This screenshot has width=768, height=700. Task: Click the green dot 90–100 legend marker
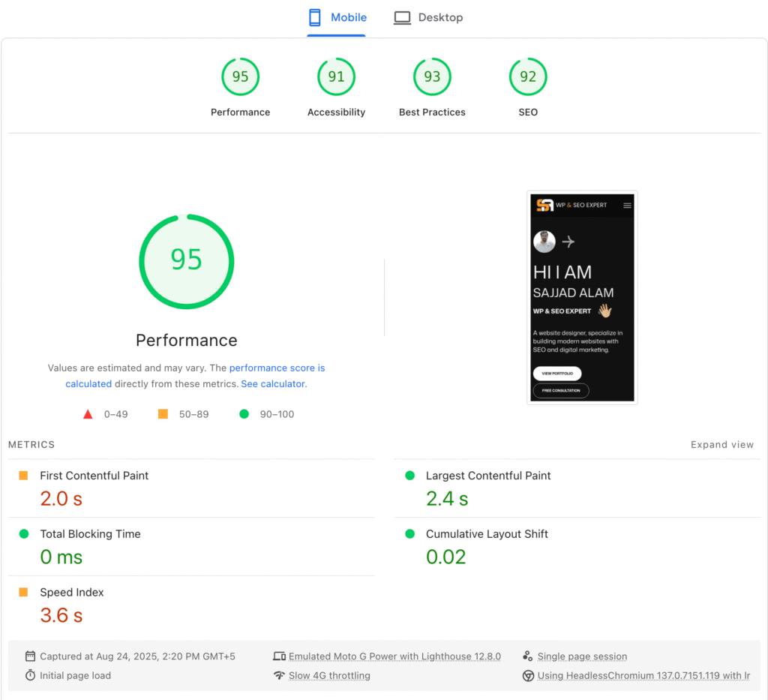point(243,413)
